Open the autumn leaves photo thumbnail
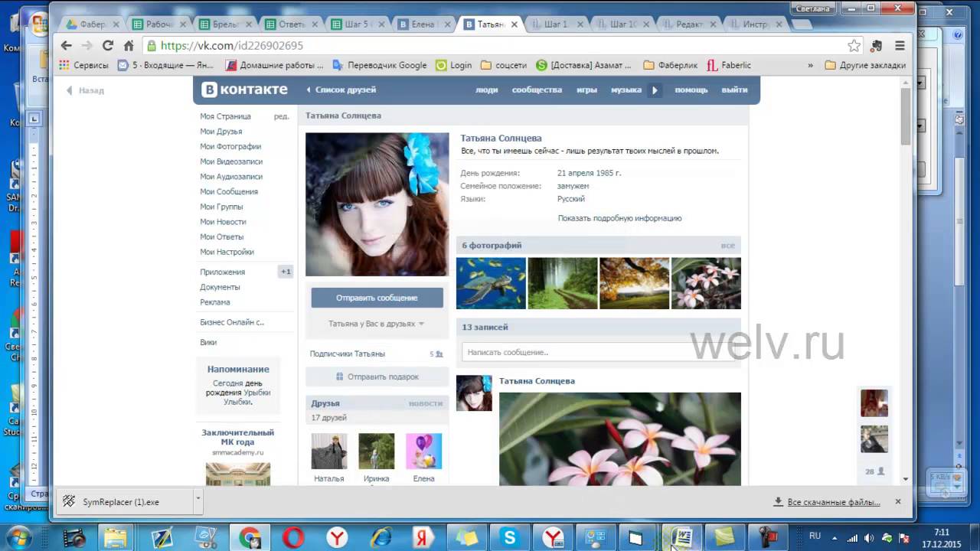Screen dimensions: 980x551 pos(634,283)
